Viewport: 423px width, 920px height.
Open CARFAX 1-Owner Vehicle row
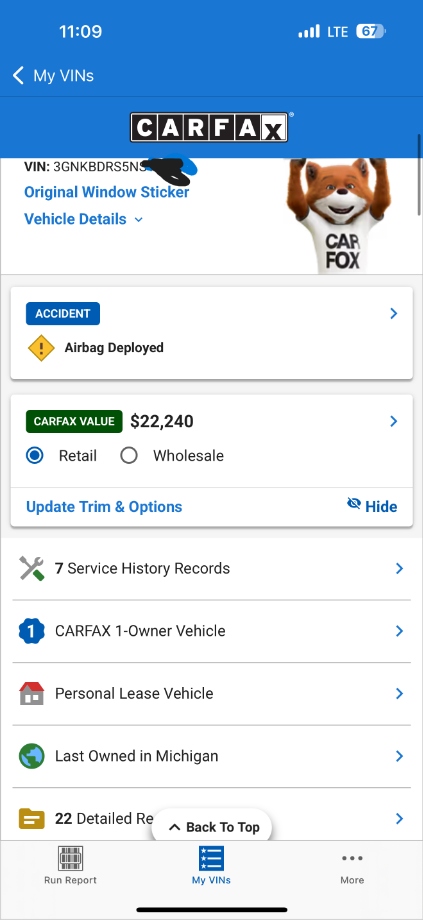[211, 631]
